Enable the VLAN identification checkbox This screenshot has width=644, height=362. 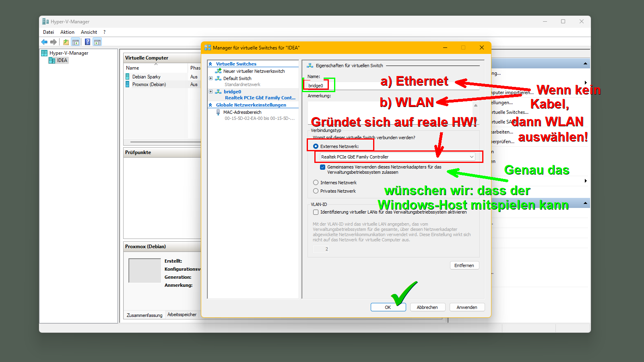[316, 212]
